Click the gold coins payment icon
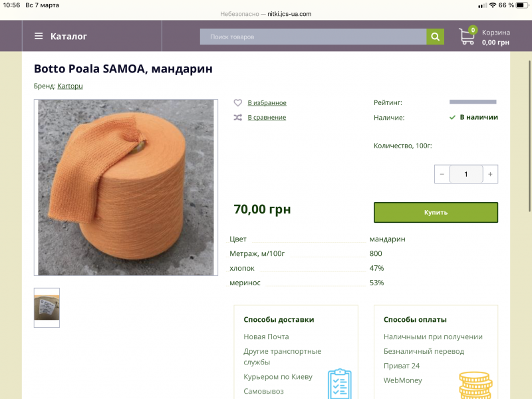 coord(475,386)
